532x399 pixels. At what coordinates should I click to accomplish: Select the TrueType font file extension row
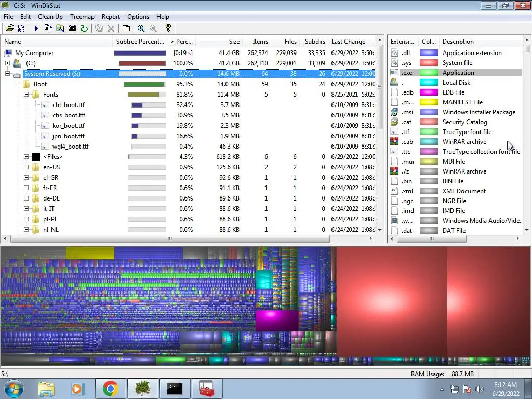point(456,131)
